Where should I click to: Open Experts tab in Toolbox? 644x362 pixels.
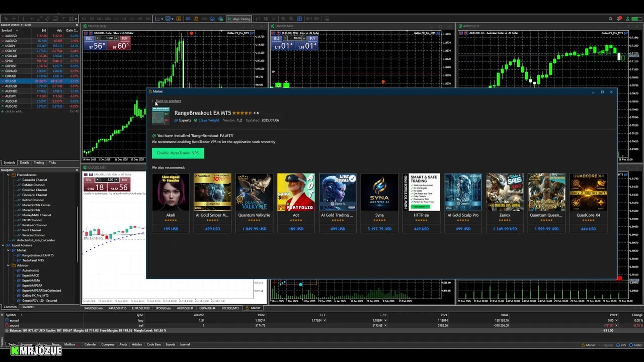click(x=170, y=344)
